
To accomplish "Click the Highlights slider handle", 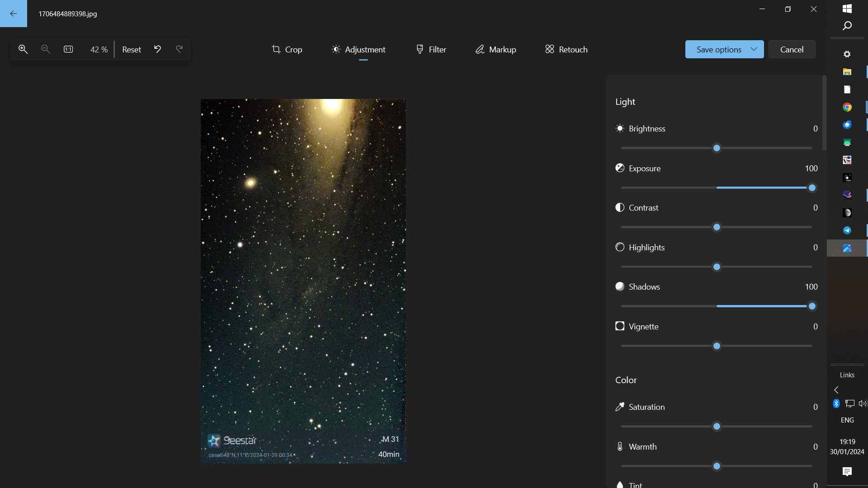I will [717, 267].
